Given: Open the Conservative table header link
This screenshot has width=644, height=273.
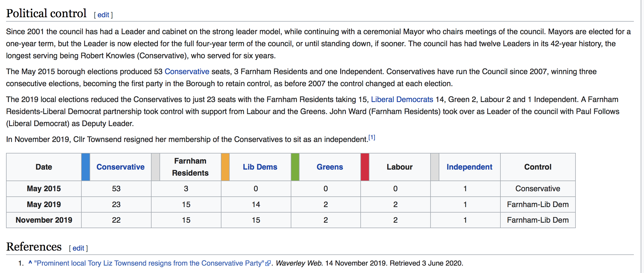Looking at the screenshot, I should click(120, 167).
